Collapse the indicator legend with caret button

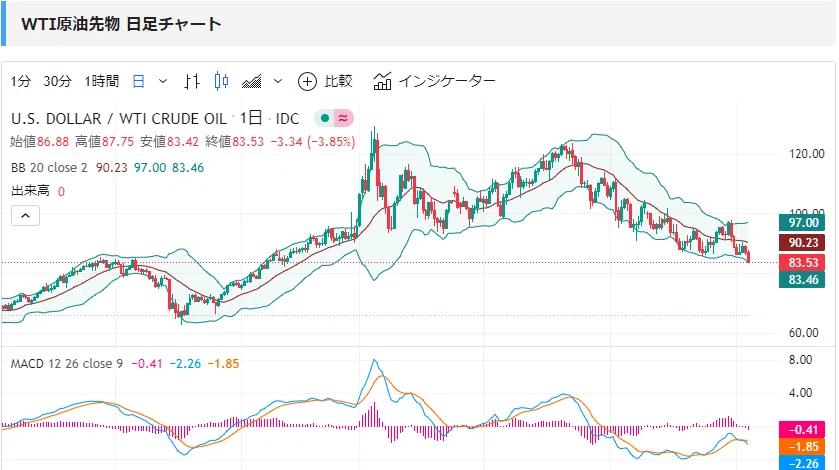tap(25, 216)
